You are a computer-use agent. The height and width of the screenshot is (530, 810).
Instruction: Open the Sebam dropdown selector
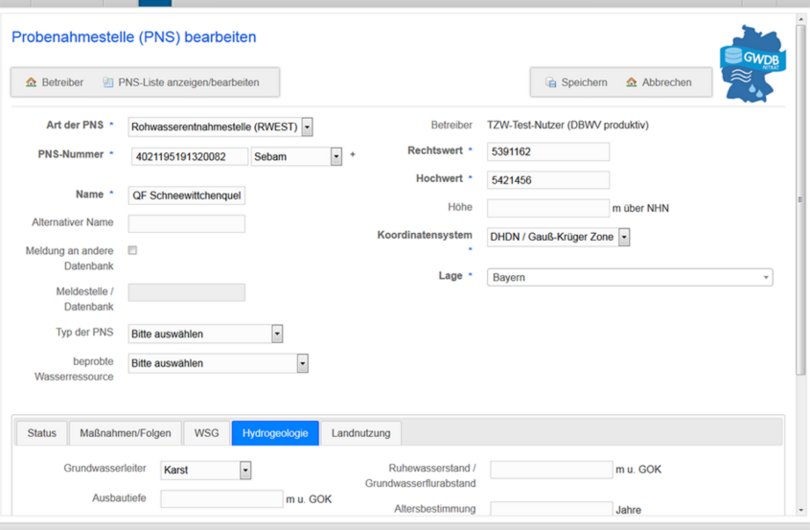[x=336, y=156]
